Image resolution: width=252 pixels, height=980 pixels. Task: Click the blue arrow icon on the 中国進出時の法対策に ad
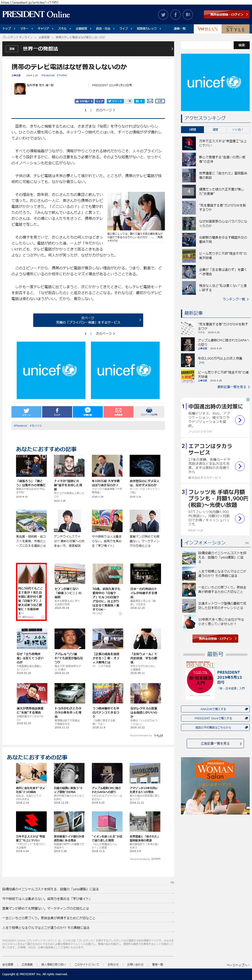(x=239, y=420)
